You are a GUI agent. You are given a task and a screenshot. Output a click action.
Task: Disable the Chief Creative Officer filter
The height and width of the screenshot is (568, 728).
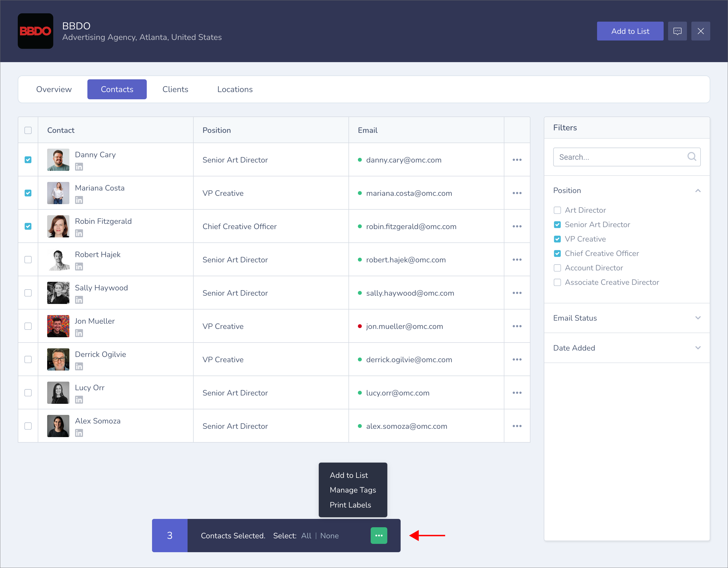point(557,253)
